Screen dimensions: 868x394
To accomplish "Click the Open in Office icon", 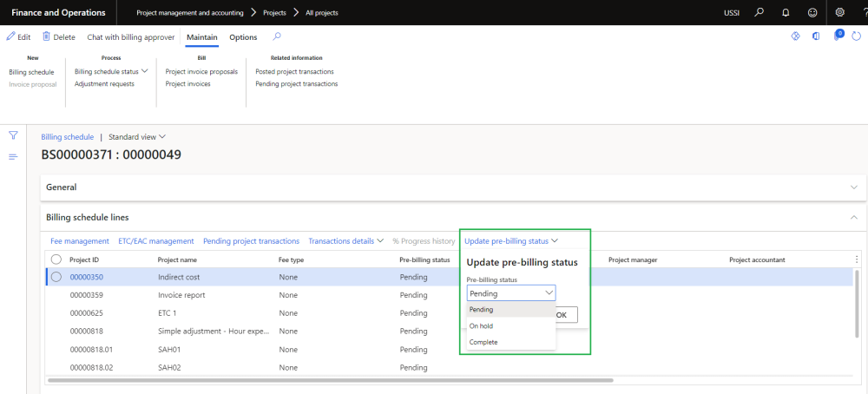I will [x=816, y=36].
